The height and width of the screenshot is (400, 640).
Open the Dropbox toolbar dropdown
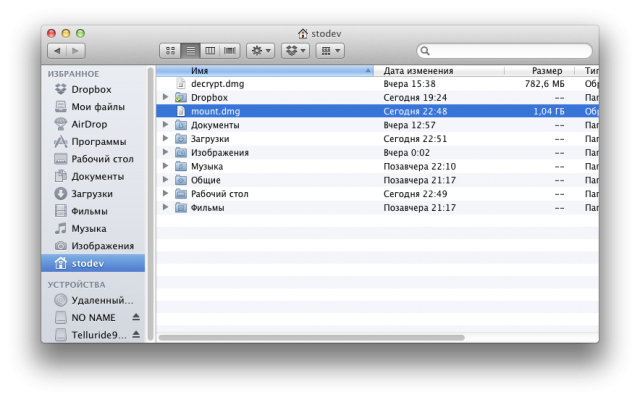pyautogui.click(x=295, y=50)
